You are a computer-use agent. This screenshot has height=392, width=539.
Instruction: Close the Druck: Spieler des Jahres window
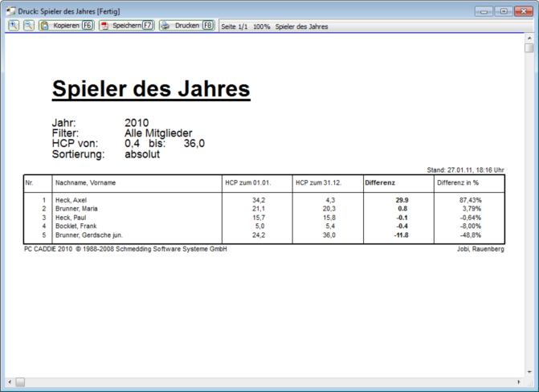(x=524, y=11)
